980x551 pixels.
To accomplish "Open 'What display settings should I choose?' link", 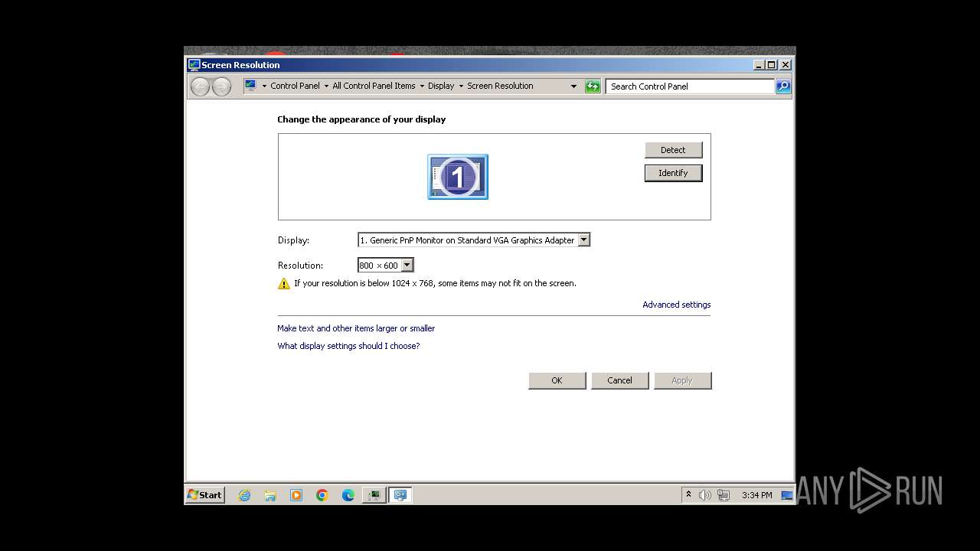I will (348, 346).
